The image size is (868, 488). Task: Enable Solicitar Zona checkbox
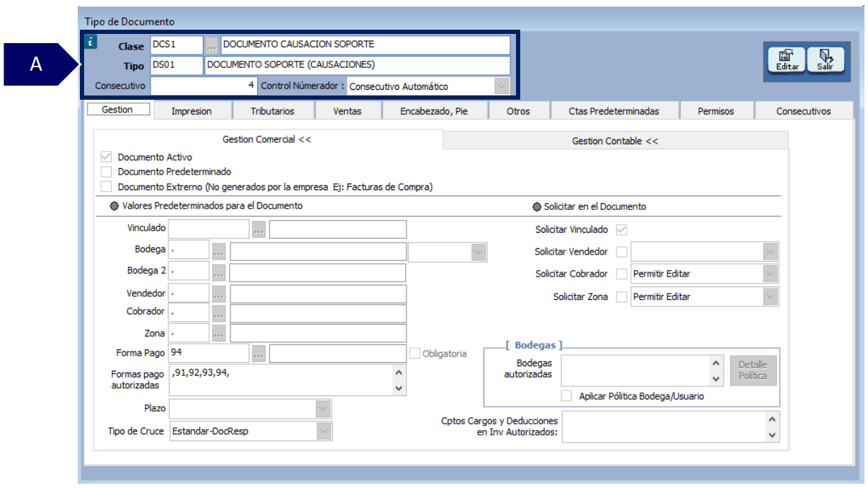tap(622, 297)
